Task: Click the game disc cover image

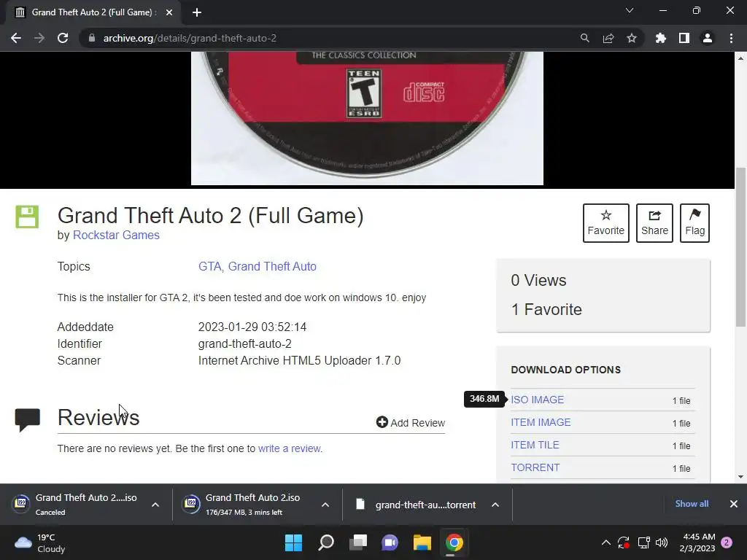Action: pos(367,118)
